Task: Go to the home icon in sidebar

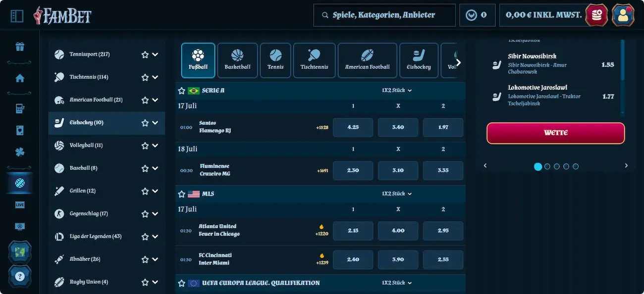Action: point(20,78)
